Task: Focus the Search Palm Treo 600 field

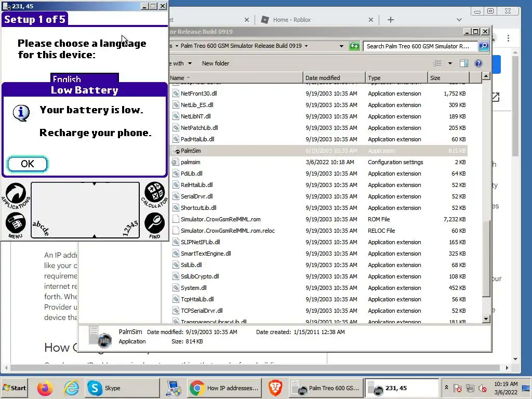Action: (x=420, y=46)
